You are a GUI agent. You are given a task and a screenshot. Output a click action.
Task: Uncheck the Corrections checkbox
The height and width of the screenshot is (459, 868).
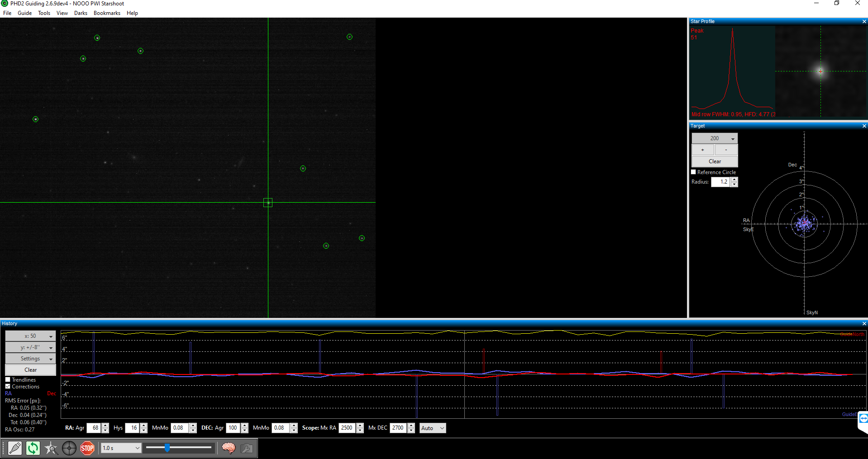coord(8,387)
